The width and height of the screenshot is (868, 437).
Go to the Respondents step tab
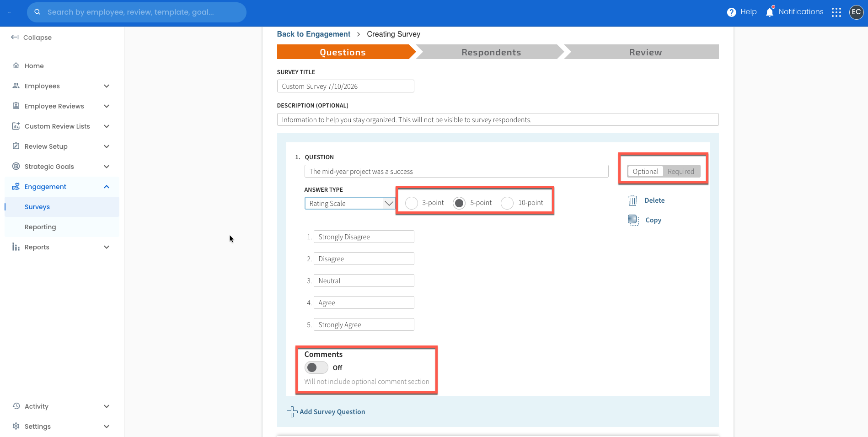point(491,52)
